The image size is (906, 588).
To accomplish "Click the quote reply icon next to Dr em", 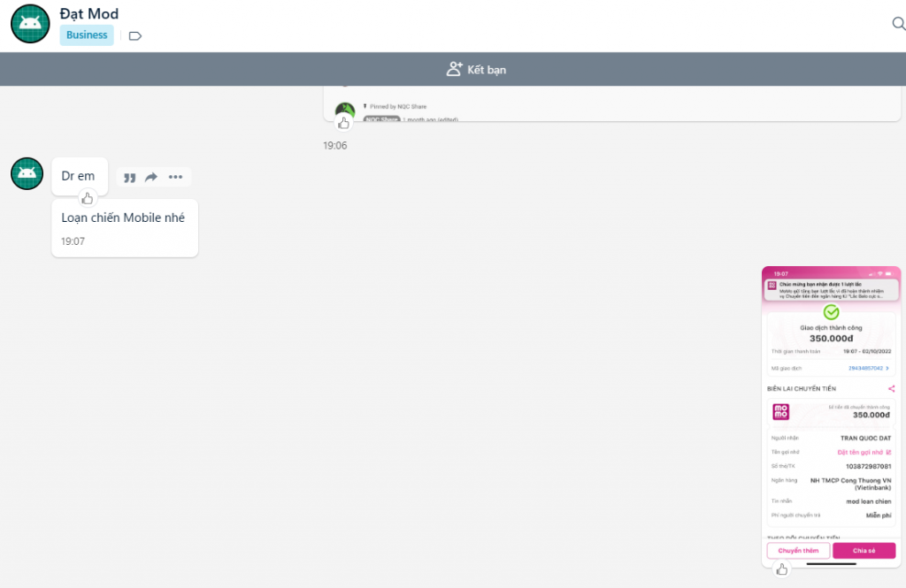I will 130,178.
